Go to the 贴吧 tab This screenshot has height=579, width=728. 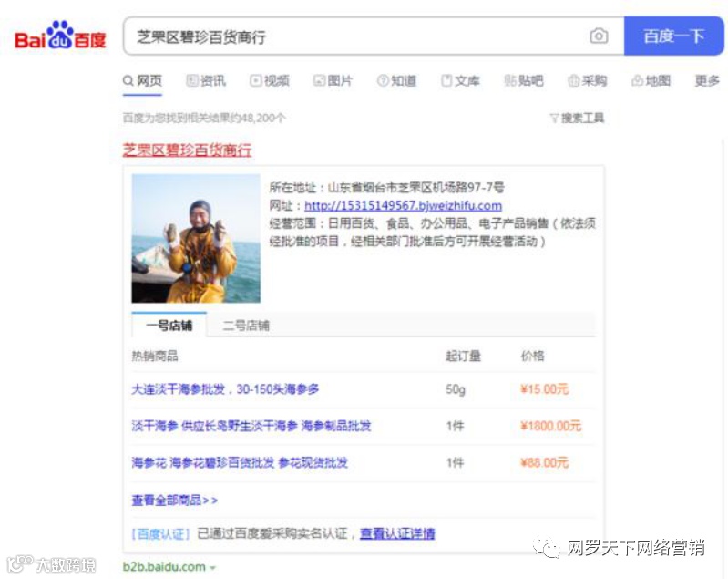click(x=524, y=81)
